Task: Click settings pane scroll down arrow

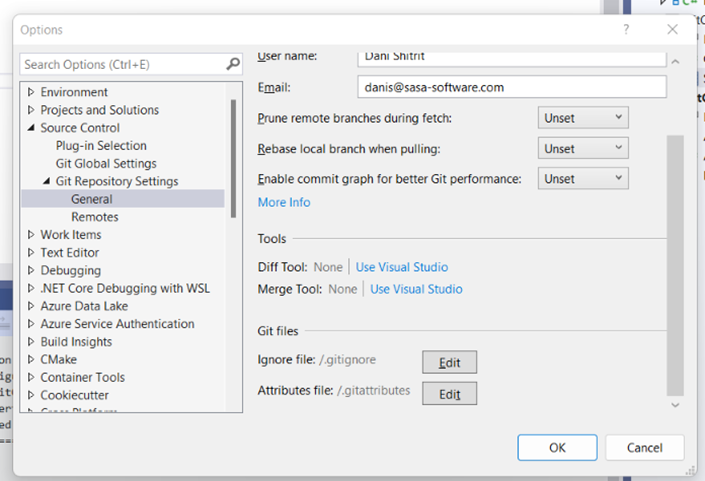Action: pyautogui.click(x=675, y=405)
